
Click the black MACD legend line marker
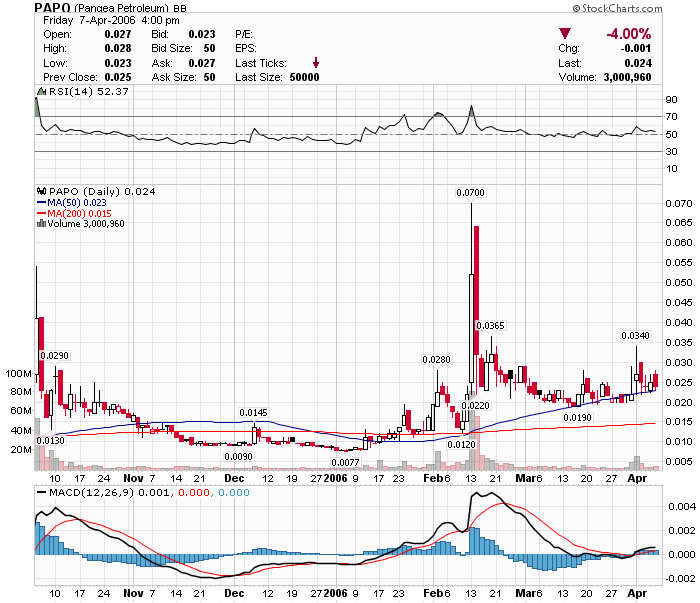pyautogui.click(x=42, y=493)
